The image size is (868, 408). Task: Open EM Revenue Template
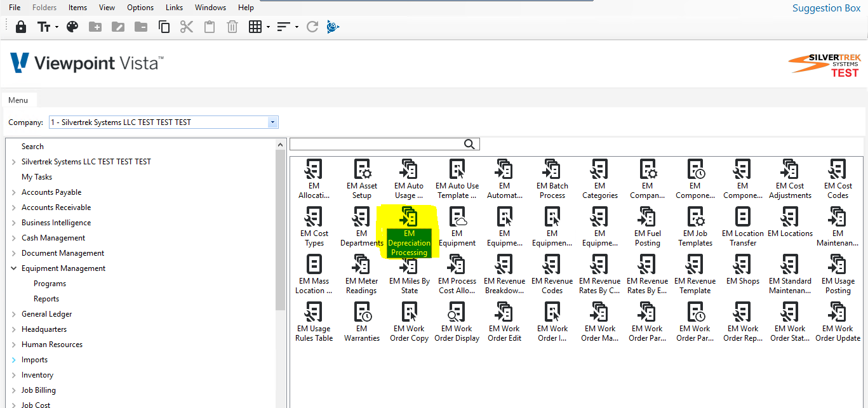[x=695, y=275]
